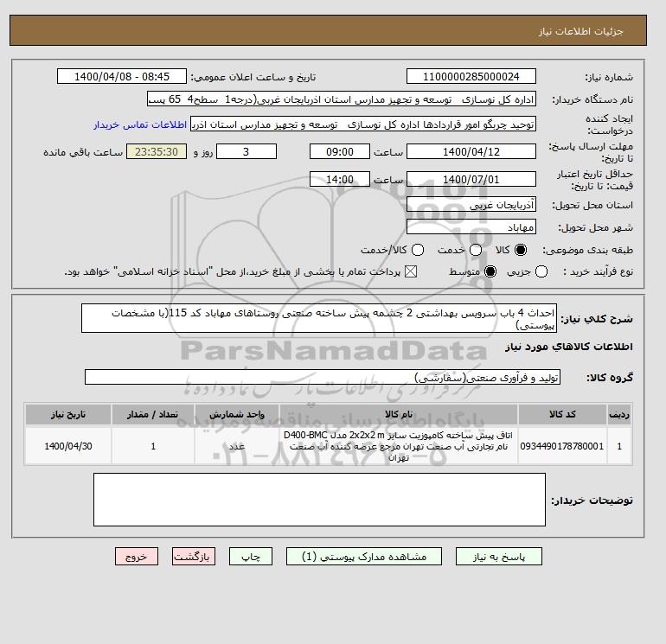
Task: Click the اطلاعات کالاهای مورد نیاز heading
Action: (569, 347)
